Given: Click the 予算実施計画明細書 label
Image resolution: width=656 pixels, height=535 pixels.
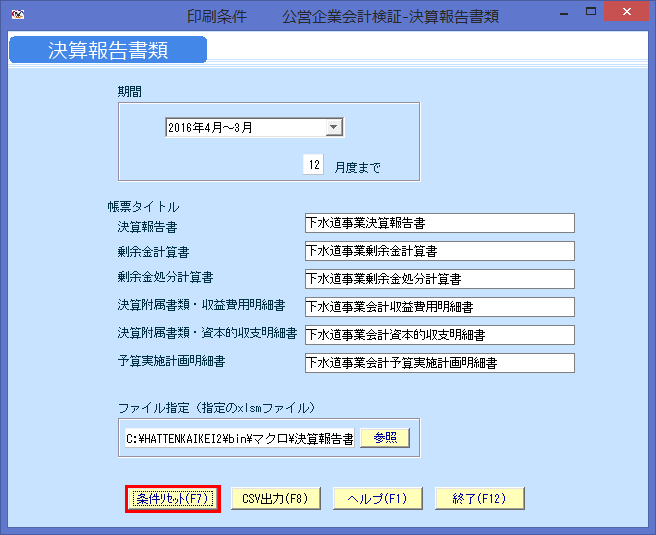Looking at the screenshot, I should [172, 361].
